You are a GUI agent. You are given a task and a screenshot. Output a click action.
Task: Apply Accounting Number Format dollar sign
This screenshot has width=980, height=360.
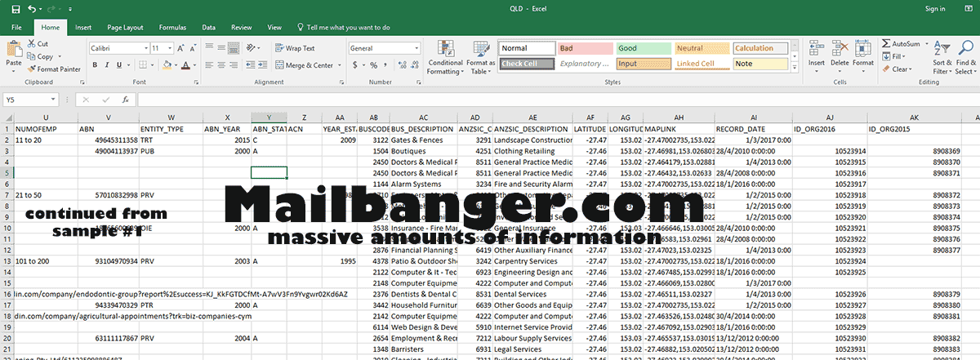coord(356,65)
